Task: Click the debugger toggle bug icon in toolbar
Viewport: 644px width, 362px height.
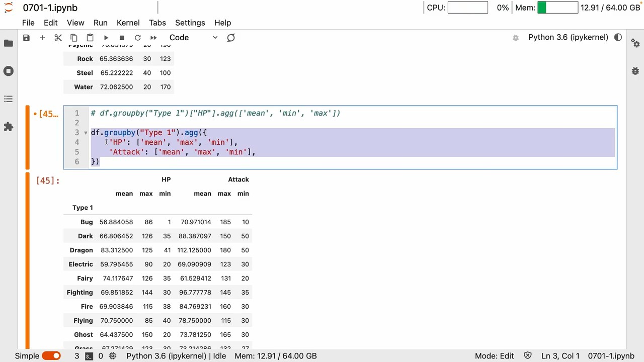Action: 516,38
